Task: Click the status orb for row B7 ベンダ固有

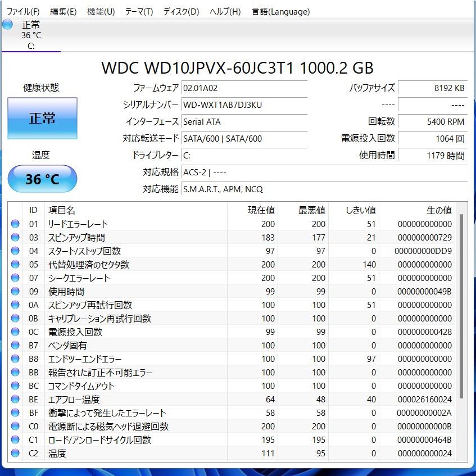Action: (15, 345)
